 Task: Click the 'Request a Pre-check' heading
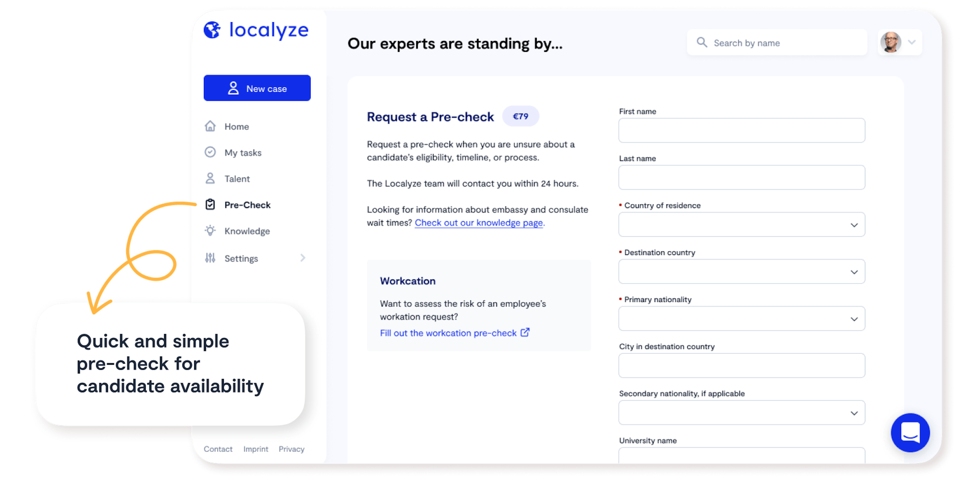430,117
